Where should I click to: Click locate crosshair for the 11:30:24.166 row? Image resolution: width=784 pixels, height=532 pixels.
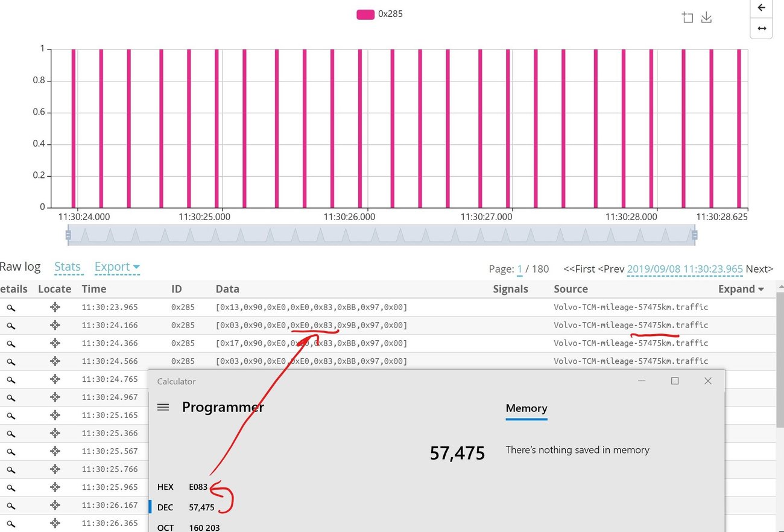55,325
